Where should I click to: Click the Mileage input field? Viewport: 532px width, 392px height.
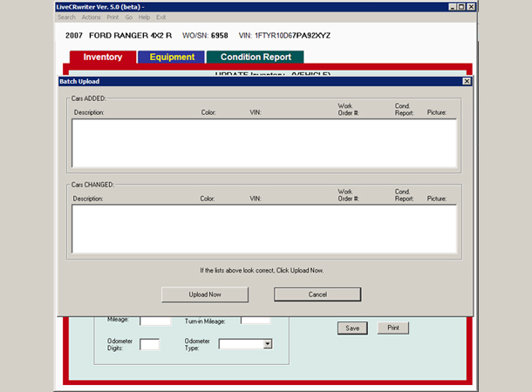point(155,321)
